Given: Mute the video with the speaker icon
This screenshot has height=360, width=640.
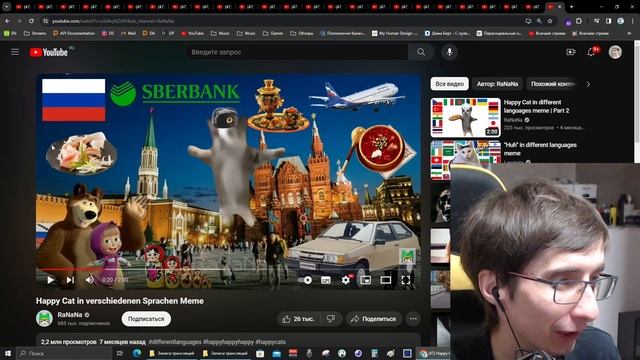Looking at the screenshot, I should pyautogui.click(x=89, y=280).
